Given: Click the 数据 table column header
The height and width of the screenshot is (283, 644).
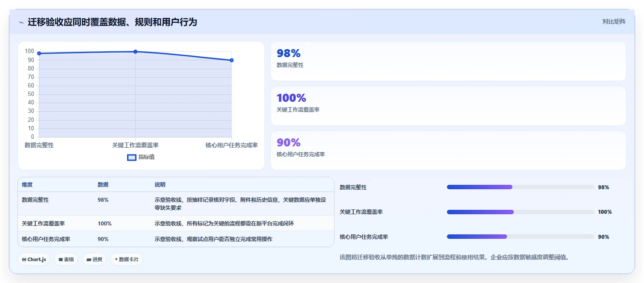Looking at the screenshot, I should click(103, 185).
